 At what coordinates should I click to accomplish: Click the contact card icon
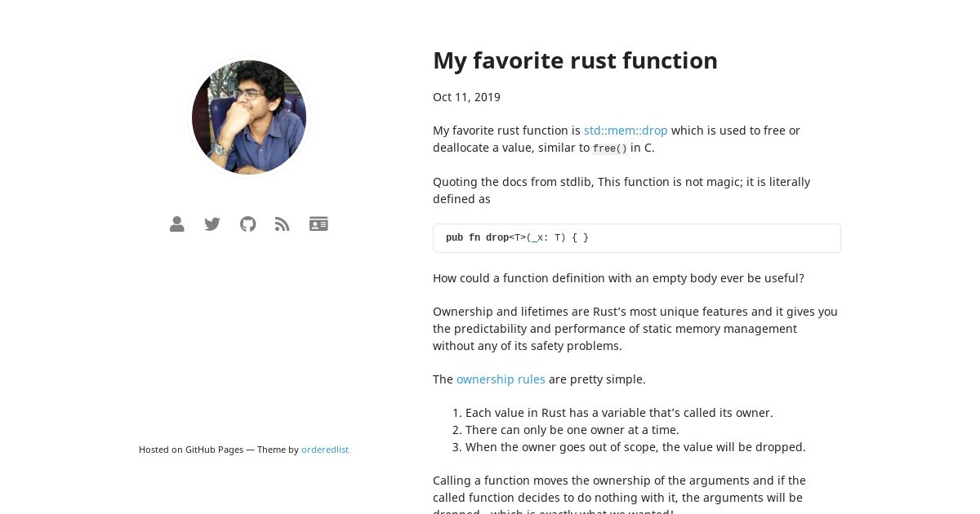click(x=318, y=224)
